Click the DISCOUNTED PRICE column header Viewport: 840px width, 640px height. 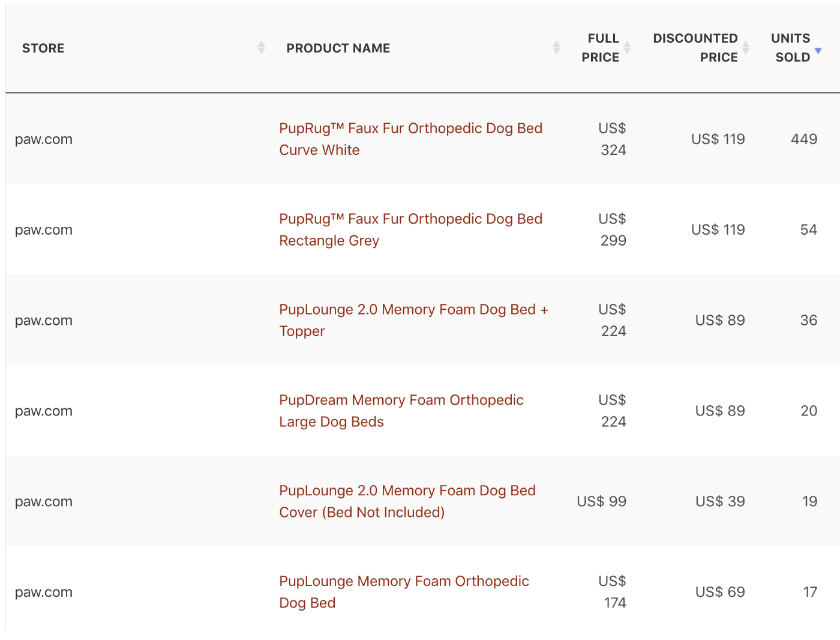(x=695, y=48)
